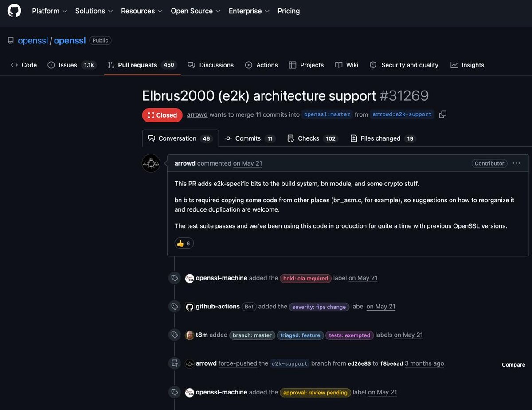Click the t8m avatar image
This screenshot has width=532, height=410.
[x=189, y=335]
